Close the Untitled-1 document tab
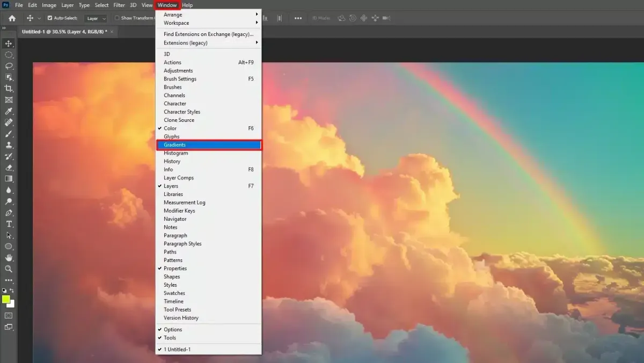644x363 pixels. 112,32
